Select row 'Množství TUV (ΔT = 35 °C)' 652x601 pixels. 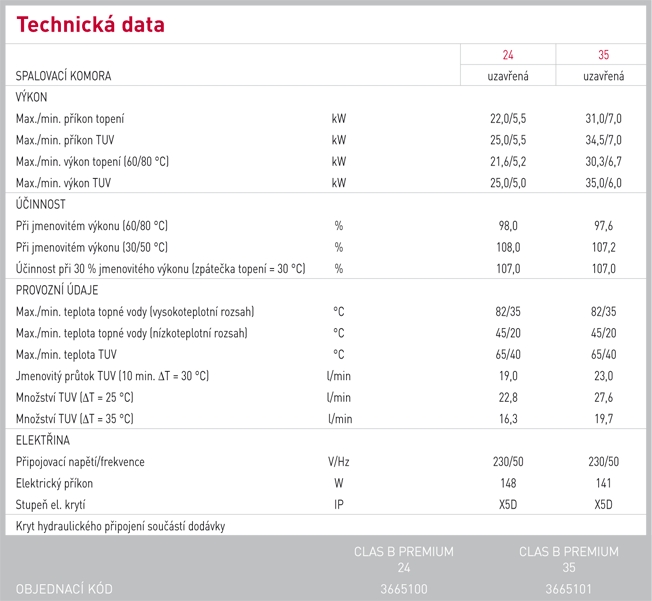(326, 419)
